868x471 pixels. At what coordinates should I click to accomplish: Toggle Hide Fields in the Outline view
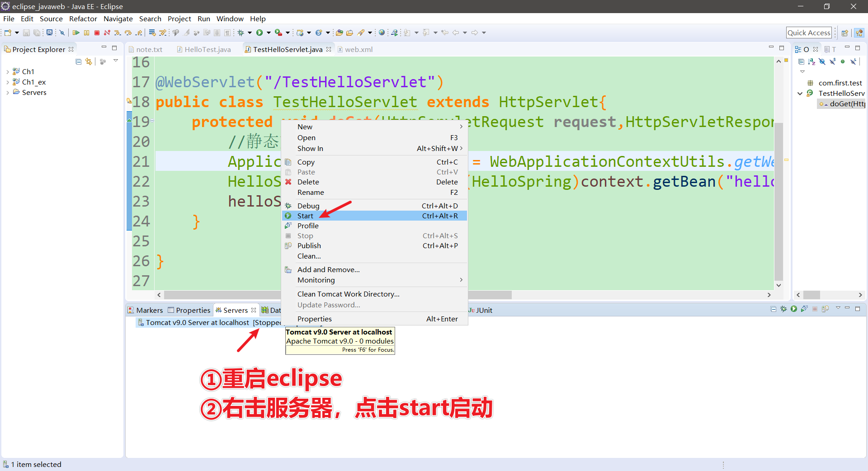[822, 61]
